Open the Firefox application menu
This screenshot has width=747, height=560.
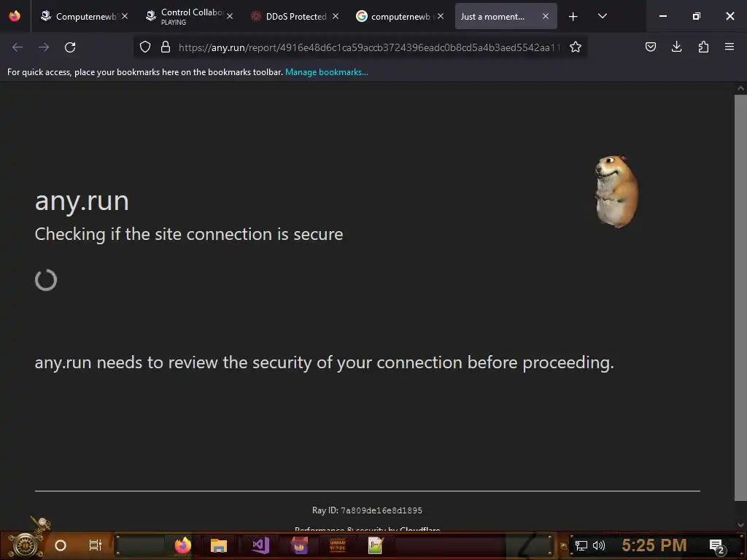[729, 47]
